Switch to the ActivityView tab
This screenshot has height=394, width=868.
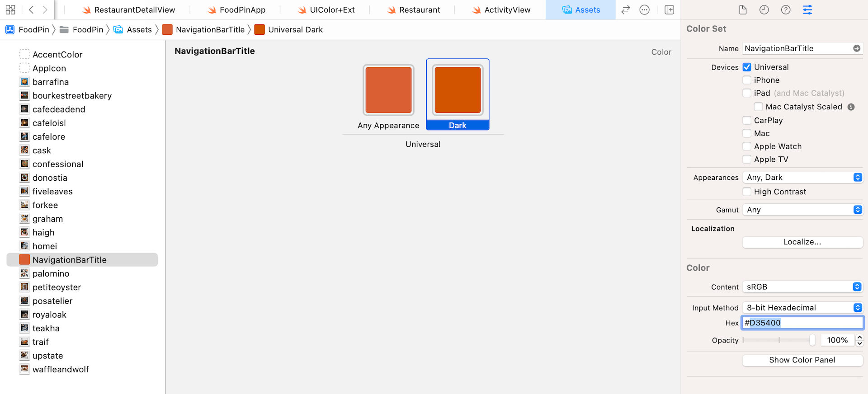[501, 9]
